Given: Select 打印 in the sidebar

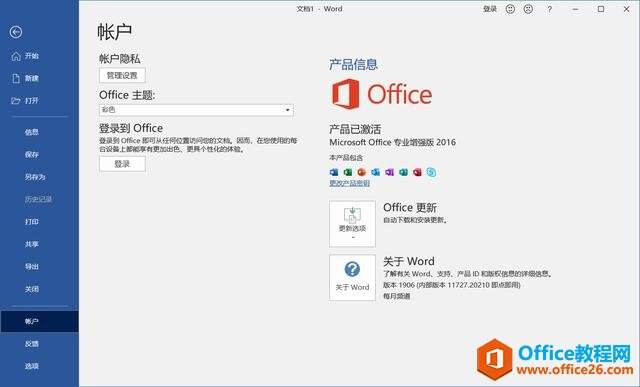Looking at the screenshot, I should pos(31,222).
